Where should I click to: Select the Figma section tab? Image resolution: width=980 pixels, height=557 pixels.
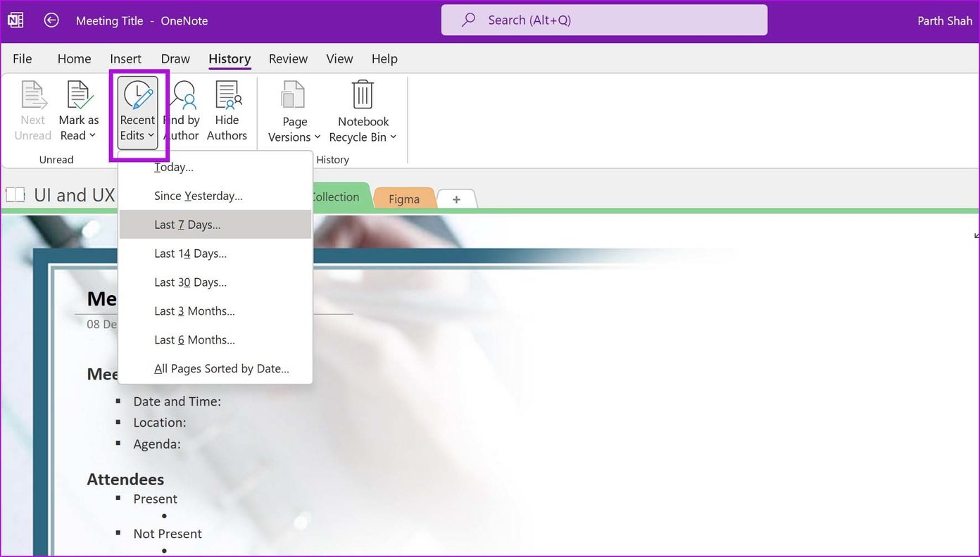404,199
